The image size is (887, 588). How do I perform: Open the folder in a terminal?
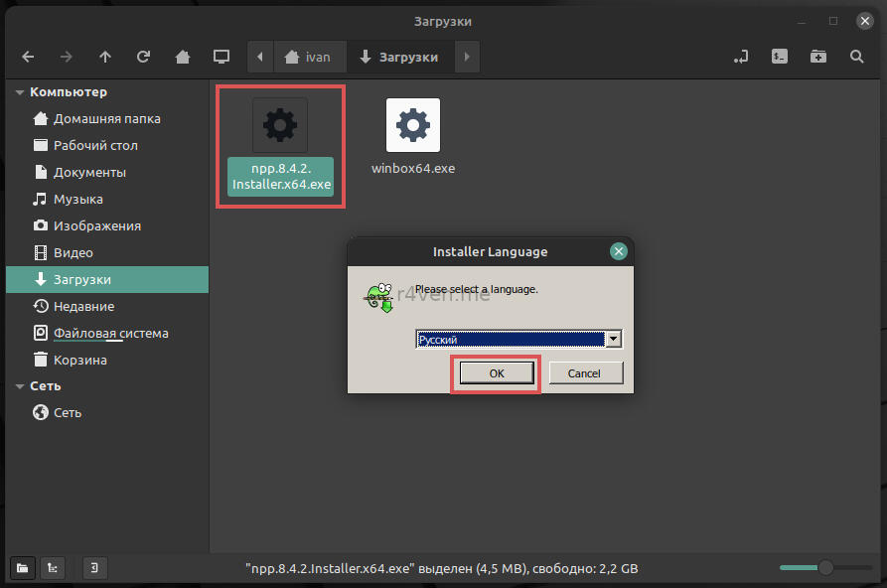781,57
